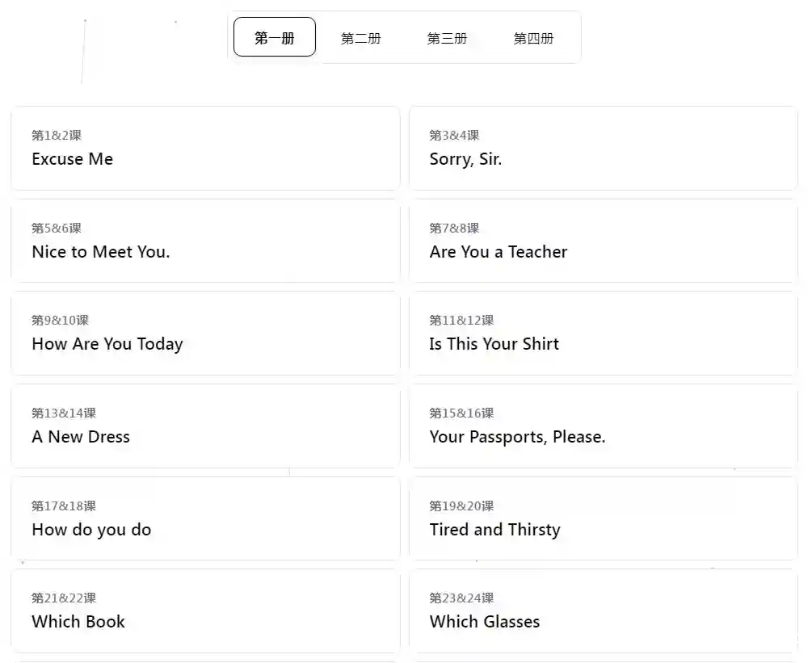Screen dimensions: 812x663
Task: Open lesson 1&2 Excuse Me
Action: (205, 149)
